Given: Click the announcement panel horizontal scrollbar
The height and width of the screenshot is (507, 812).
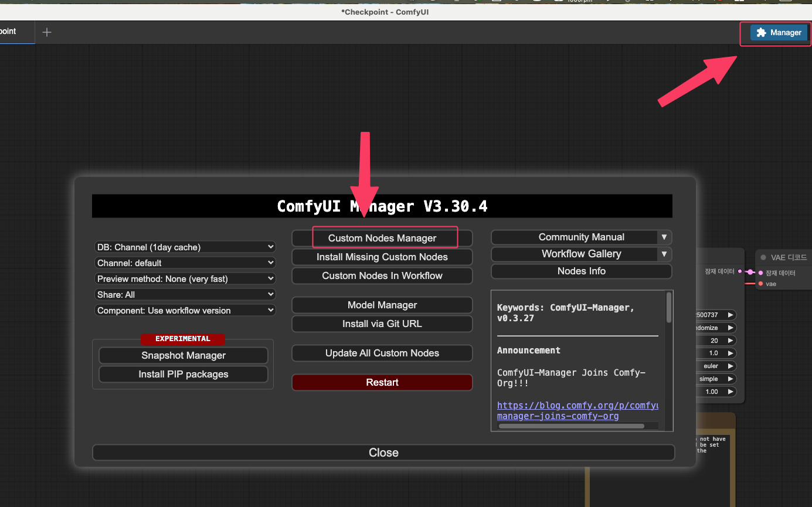Looking at the screenshot, I should tap(572, 426).
